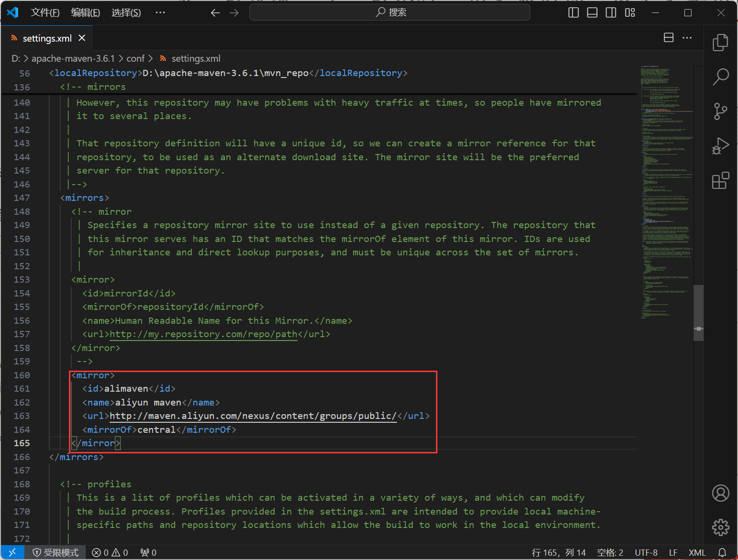Image resolution: width=738 pixels, height=560 pixels.
Task: Click 'repositoryId' mirrorOf sample text
Action: tap(170, 307)
